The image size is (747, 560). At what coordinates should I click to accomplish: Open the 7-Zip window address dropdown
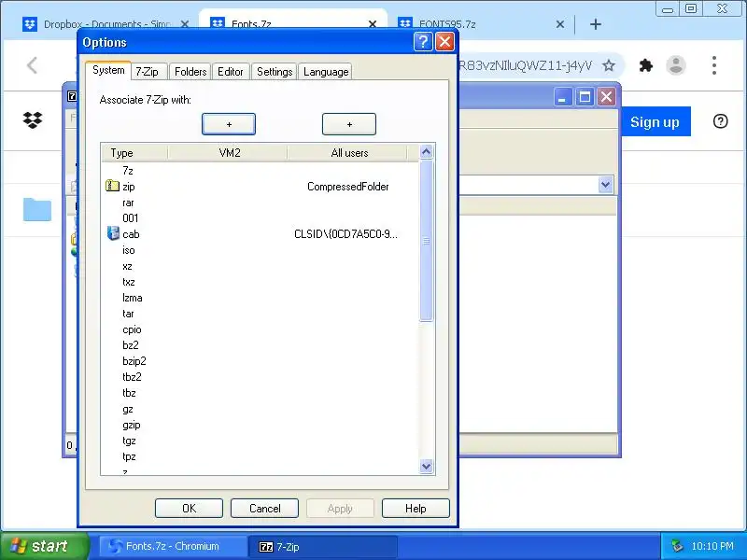[605, 184]
